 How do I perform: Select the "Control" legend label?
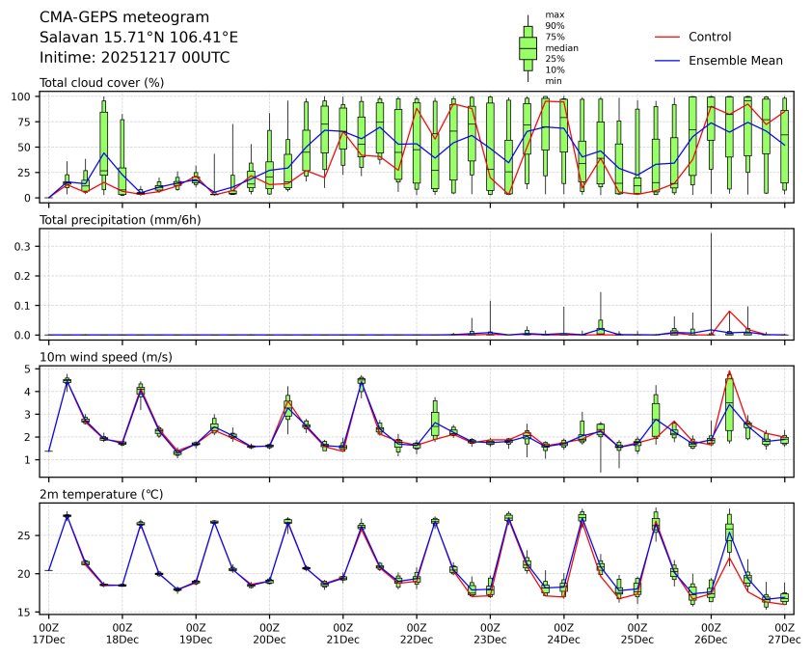(710, 37)
